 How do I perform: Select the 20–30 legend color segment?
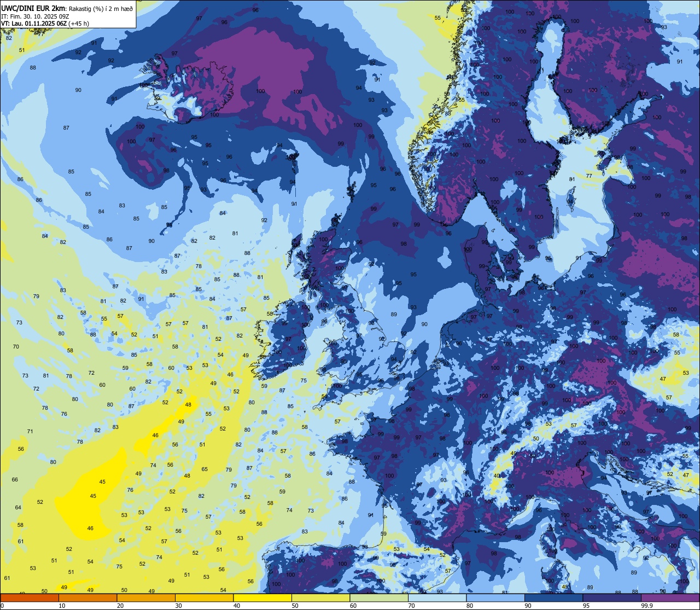[x=146, y=597]
